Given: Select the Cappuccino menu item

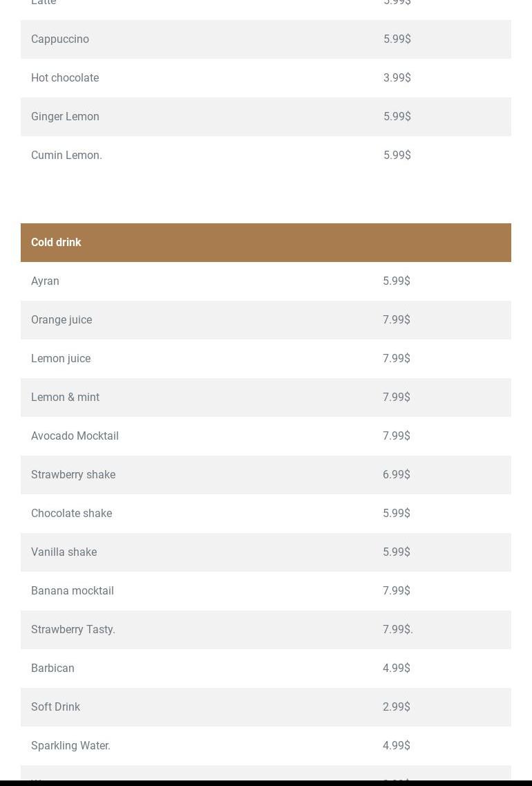Looking at the screenshot, I should click(60, 39).
